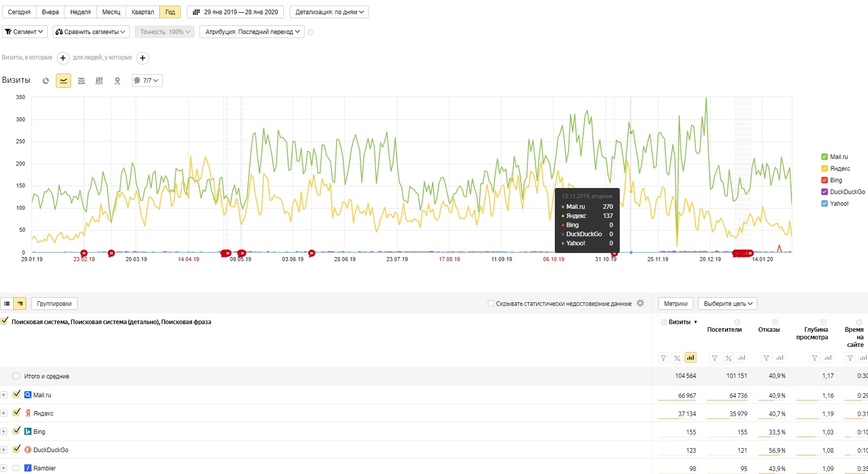
Task: Select the Месяц period tab
Action: point(111,12)
